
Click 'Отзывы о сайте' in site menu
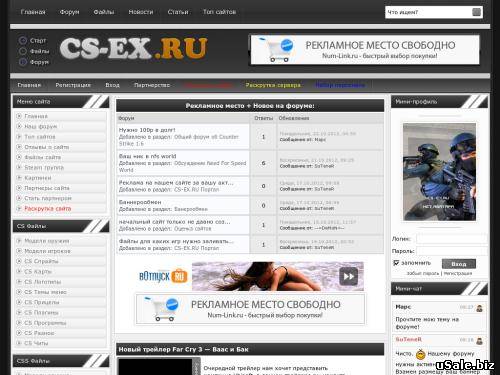click(x=47, y=147)
